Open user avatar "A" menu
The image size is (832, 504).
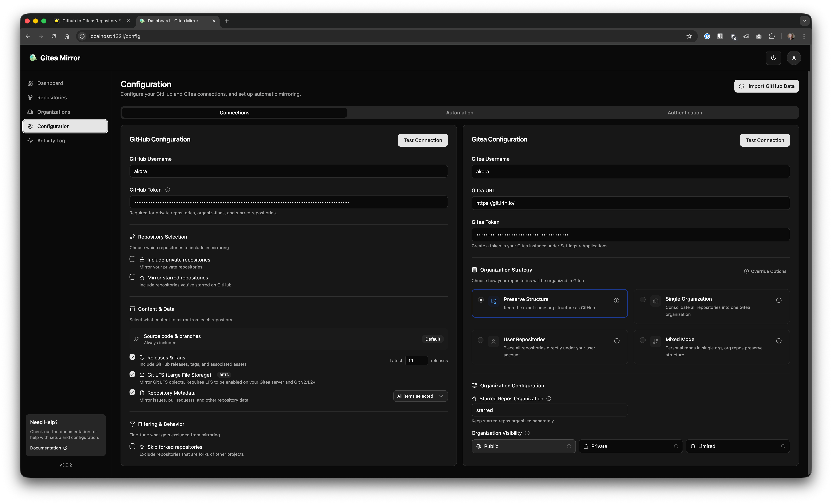click(793, 58)
